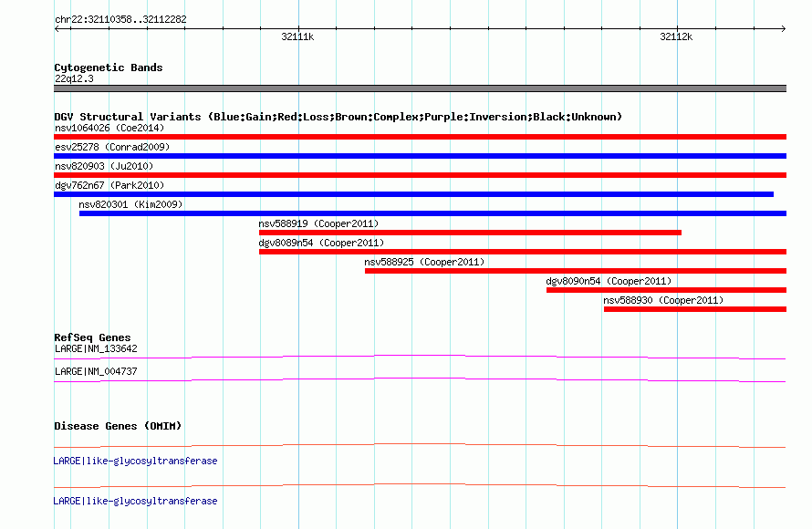
Task: Click the dgv8089n54 (Cooper2011) label
Action: (x=321, y=243)
